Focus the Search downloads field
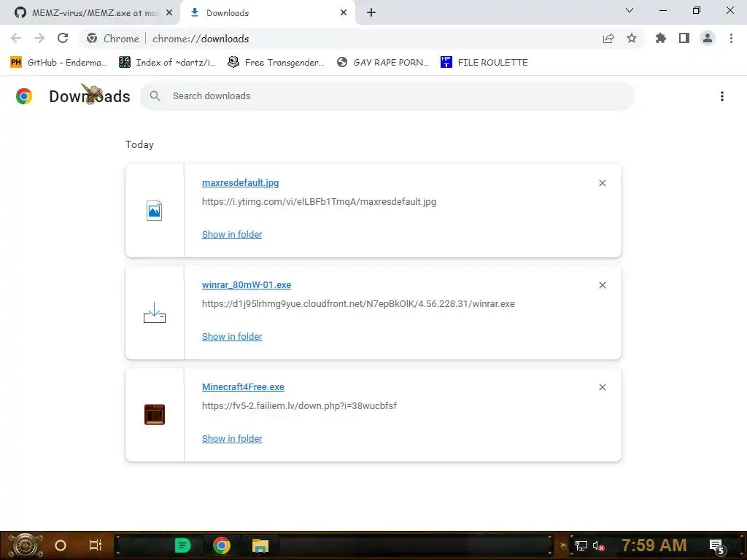Screen dimensions: 747x560 pos(387,96)
